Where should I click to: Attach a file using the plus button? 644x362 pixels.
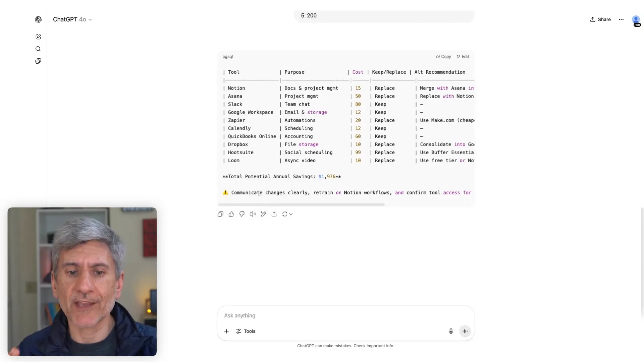point(226,331)
